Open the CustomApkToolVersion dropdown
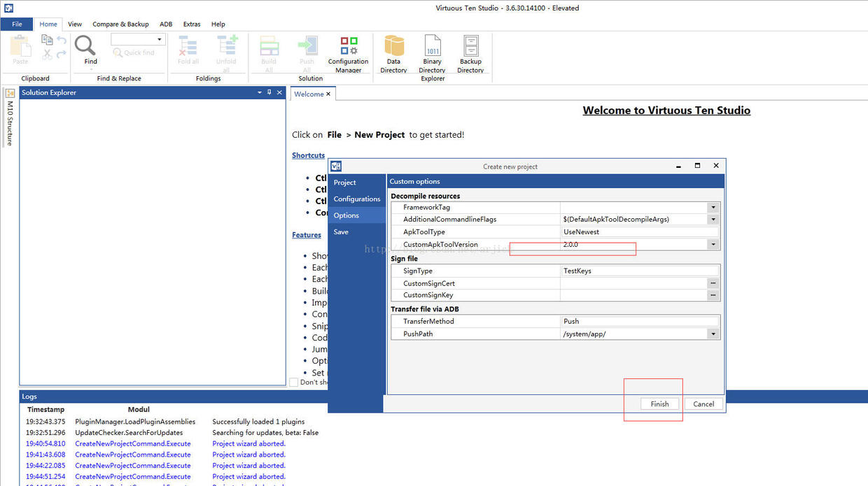 pos(713,245)
